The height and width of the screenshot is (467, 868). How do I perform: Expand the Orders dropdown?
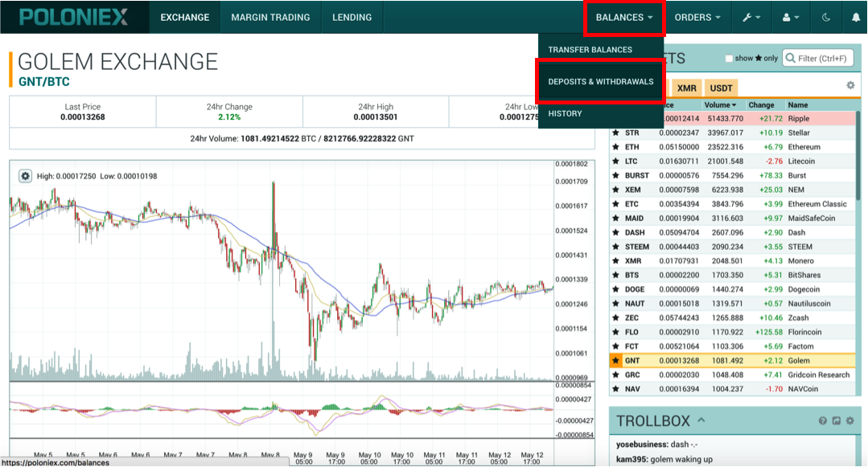click(x=697, y=17)
